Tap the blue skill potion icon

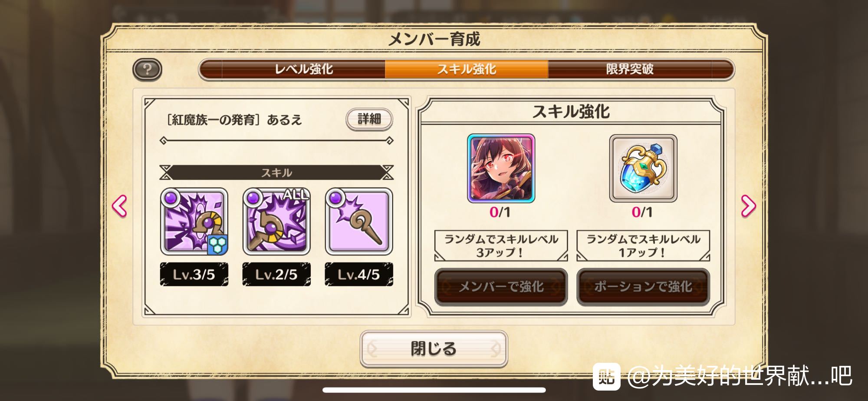(x=643, y=168)
